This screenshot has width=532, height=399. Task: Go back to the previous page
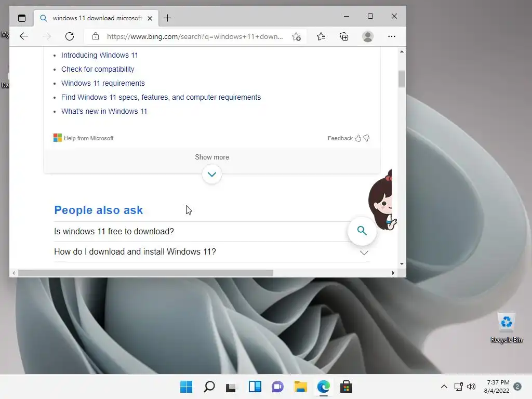click(24, 36)
